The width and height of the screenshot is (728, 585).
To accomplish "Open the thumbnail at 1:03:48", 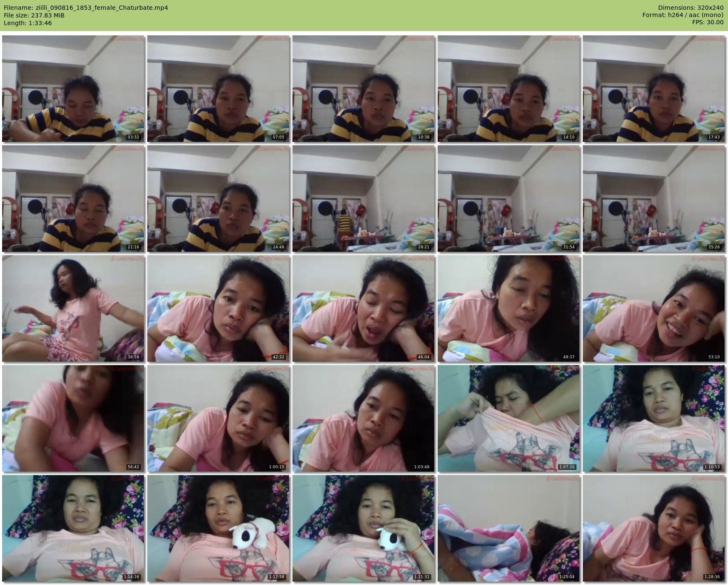I will (x=364, y=418).
